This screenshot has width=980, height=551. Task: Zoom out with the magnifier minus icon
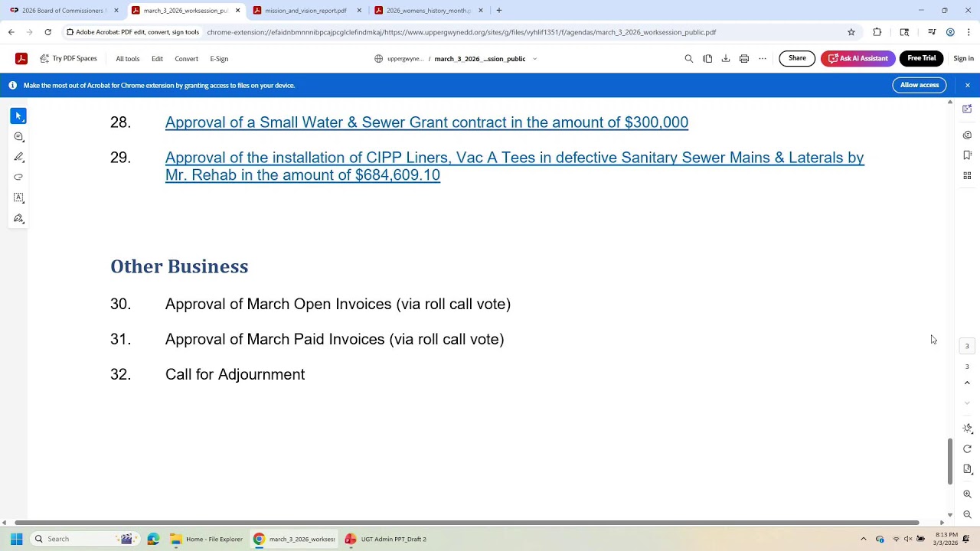tap(967, 515)
